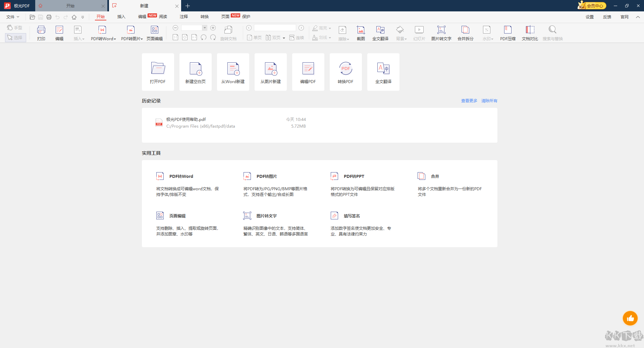
Task: Open quick-access toolbar customize arrow
Action: (83, 17)
